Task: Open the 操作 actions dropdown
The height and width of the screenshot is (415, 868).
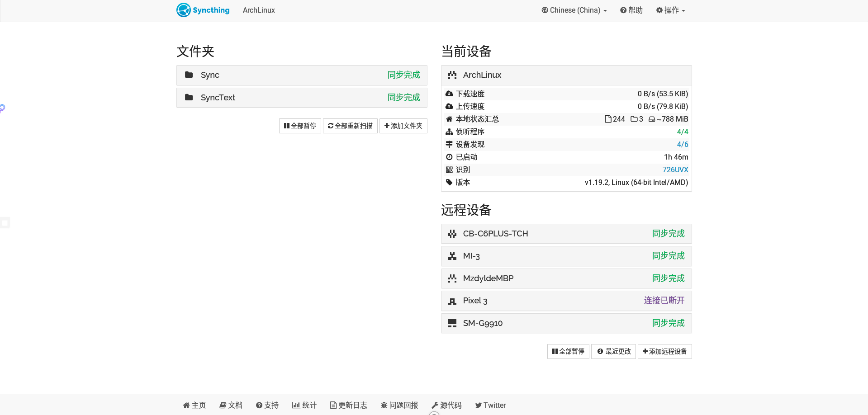Action: click(671, 10)
